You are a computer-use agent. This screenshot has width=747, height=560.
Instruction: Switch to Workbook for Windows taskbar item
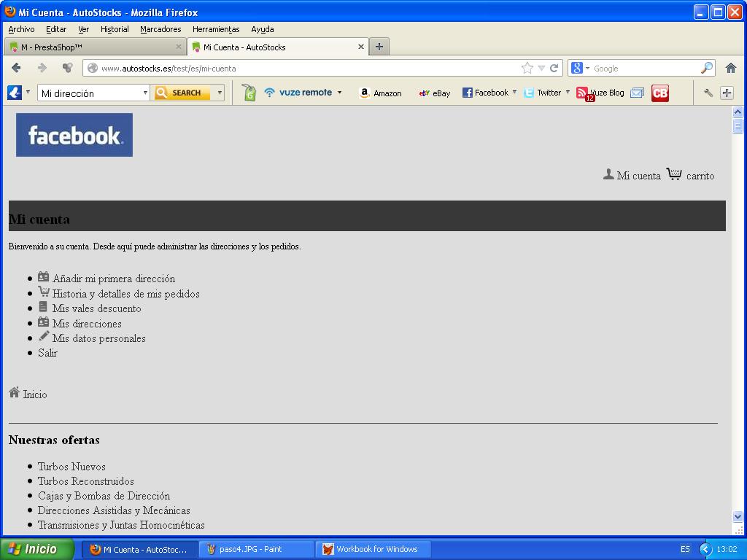(373, 549)
